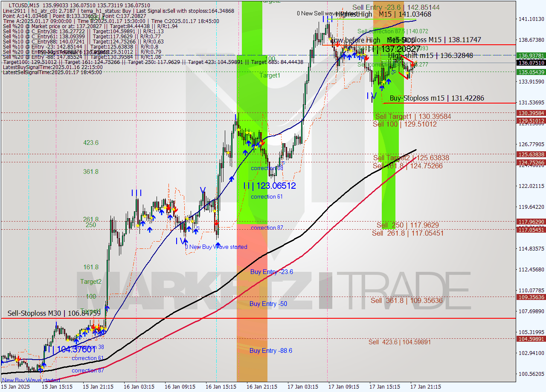Click the '250' Fibonacci level label
Viewport: 546px width, 392px height.
90,225
